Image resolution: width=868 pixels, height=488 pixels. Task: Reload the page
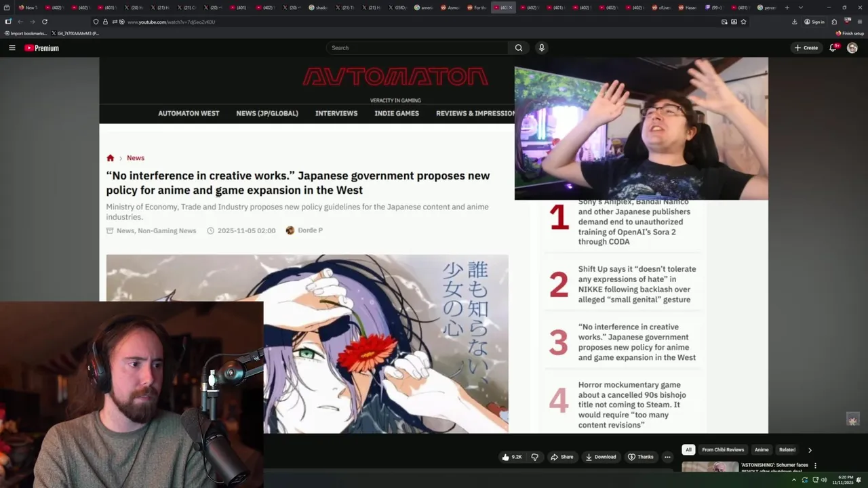[45, 22]
